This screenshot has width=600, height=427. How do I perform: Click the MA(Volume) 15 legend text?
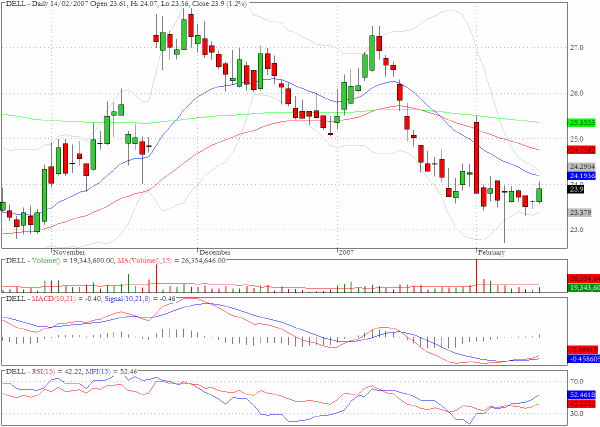(145, 261)
